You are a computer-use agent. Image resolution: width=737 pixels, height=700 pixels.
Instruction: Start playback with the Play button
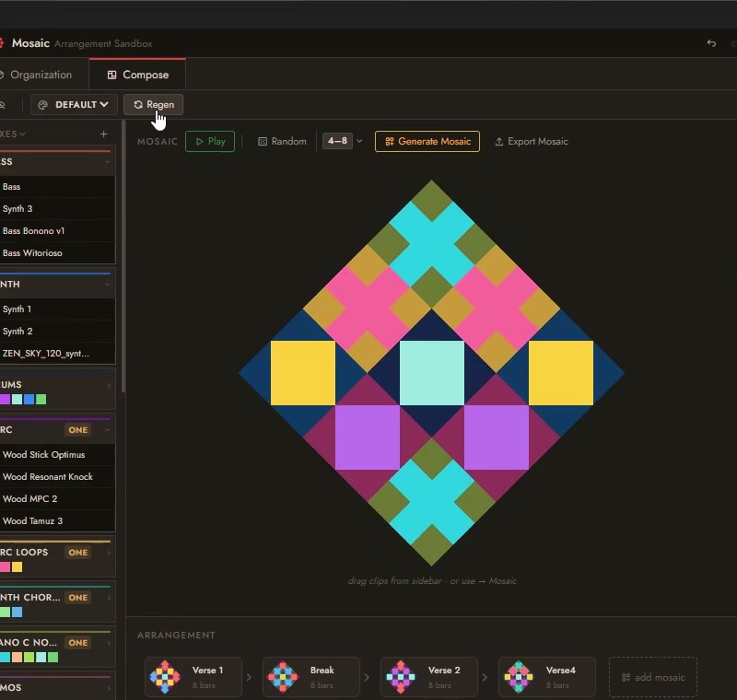[x=210, y=142]
